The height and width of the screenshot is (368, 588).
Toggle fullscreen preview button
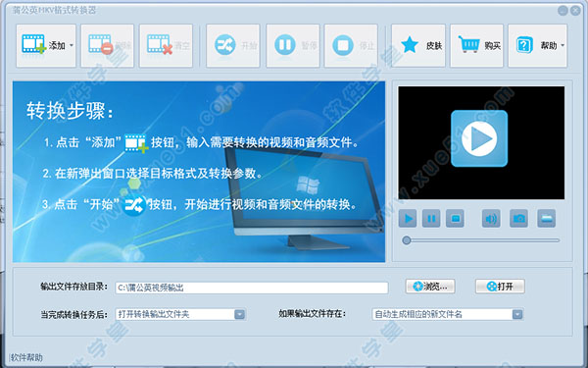[547, 219]
